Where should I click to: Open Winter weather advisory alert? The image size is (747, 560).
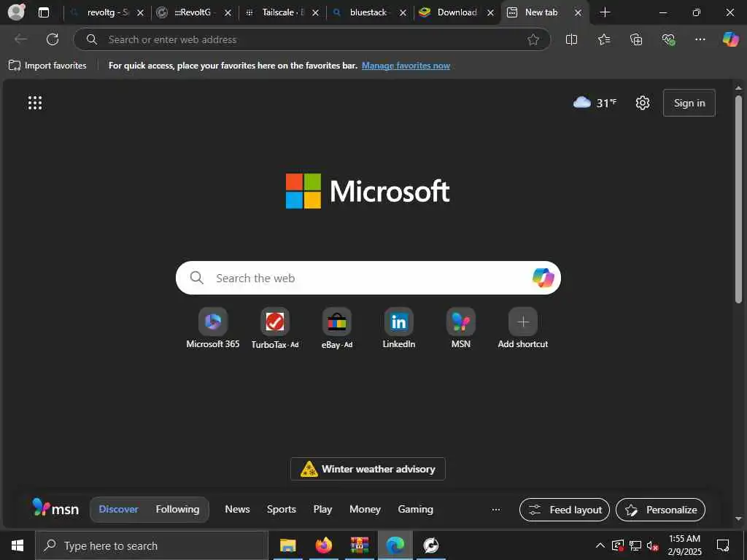[x=368, y=469]
